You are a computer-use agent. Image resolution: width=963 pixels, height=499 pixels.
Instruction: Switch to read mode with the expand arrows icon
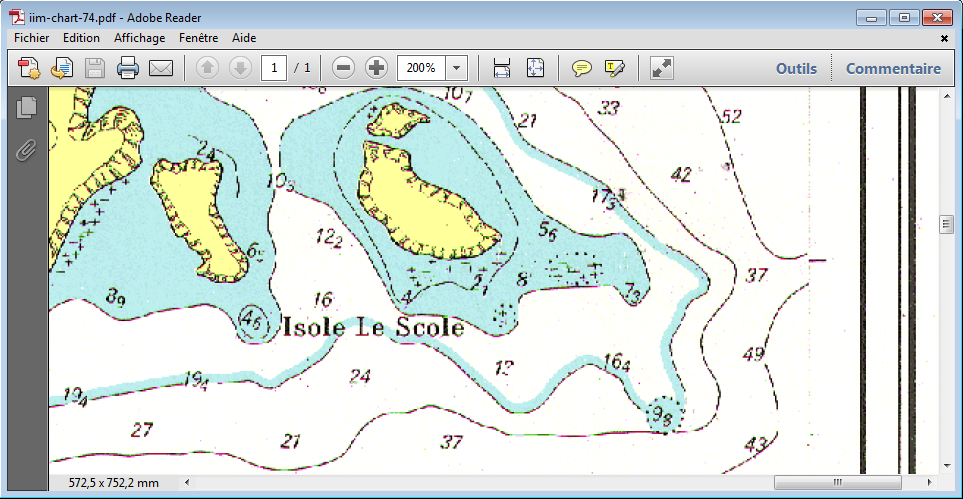point(662,68)
